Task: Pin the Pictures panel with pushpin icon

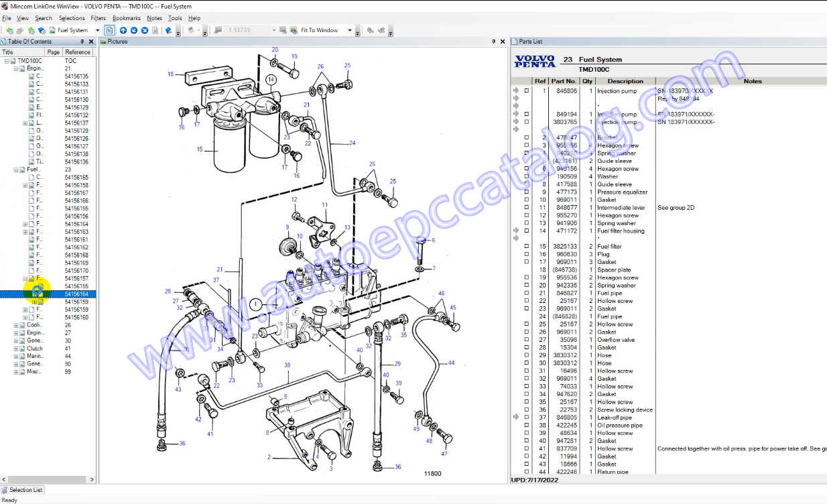Action: click(494, 42)
